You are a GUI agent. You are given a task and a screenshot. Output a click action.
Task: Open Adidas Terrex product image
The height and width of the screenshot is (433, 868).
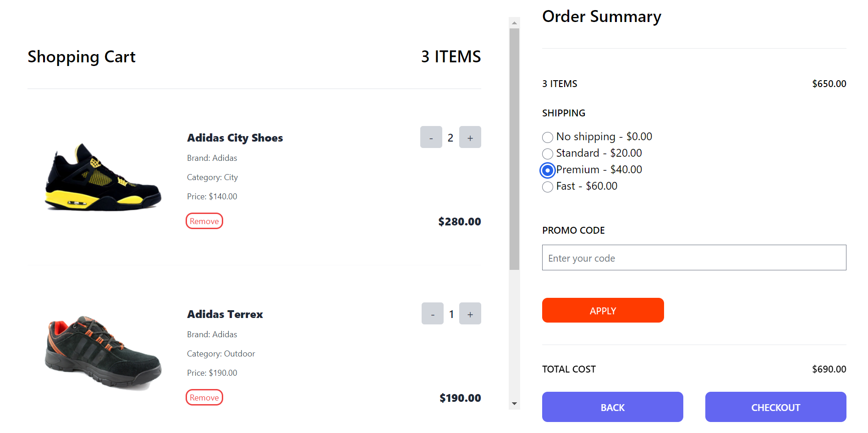click(x=103, y=353)
